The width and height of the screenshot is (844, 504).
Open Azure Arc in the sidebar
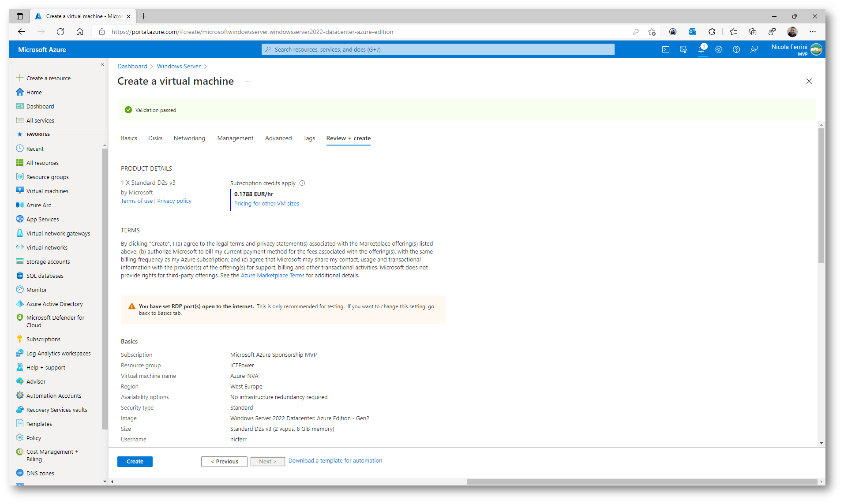[x=39, y=205]
